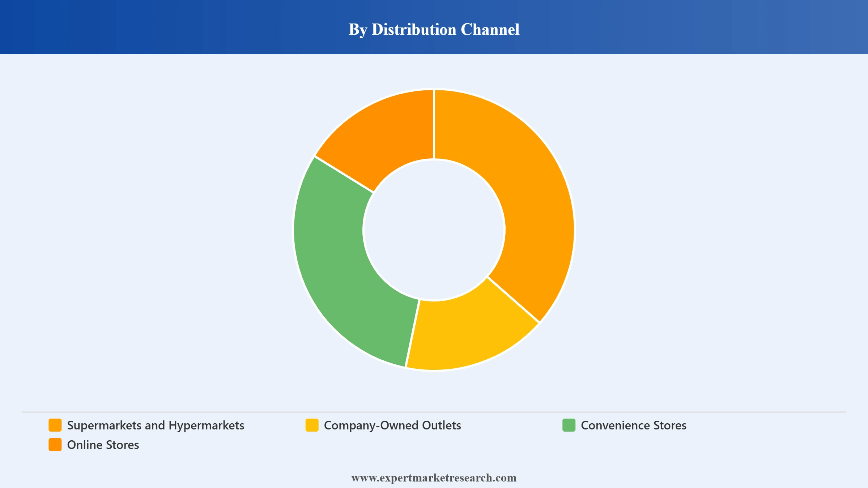Click the Supermarkets and Hypermarkets legend swatch

[x=55, y=425]
